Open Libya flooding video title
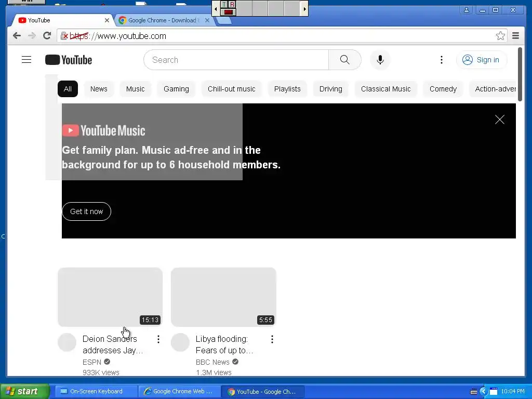532x399 pixels. 224,344
